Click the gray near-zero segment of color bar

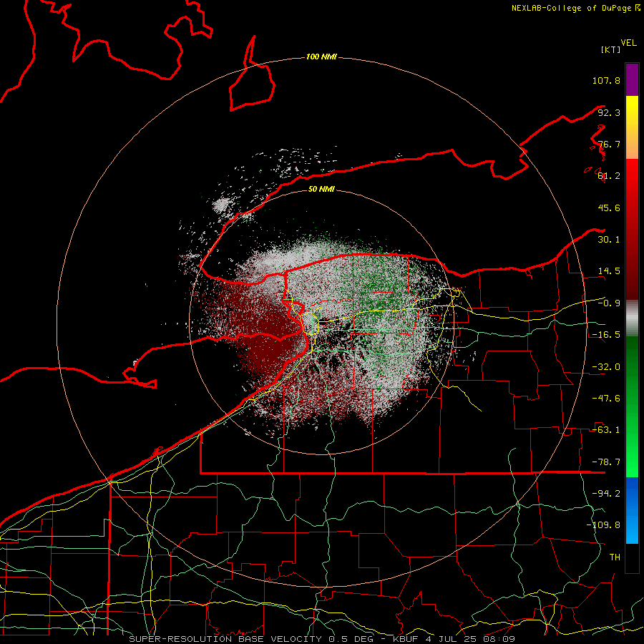click(632, 318)
